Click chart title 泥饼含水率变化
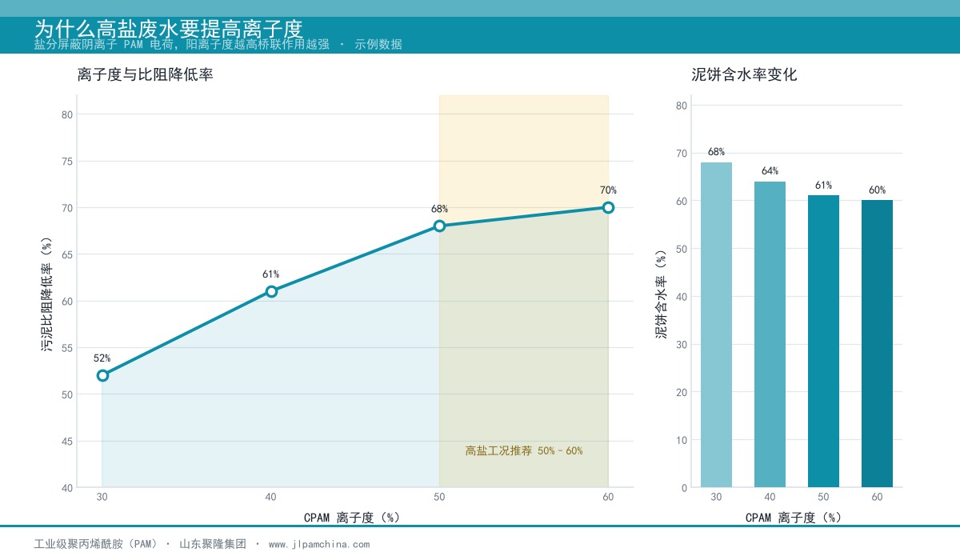This screenshot has width=960, height=560. 744,75
